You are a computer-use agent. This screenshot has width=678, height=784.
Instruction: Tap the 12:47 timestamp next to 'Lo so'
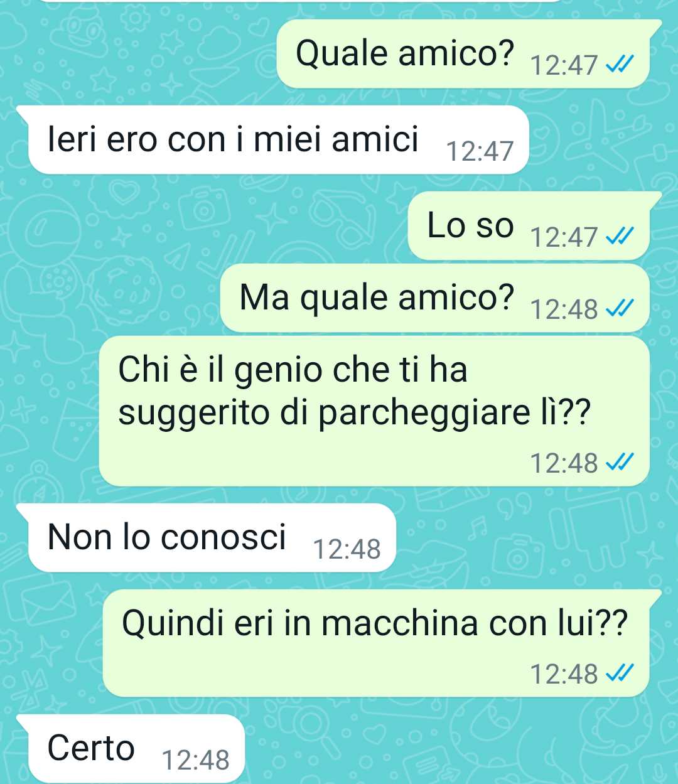pos(564,237)
